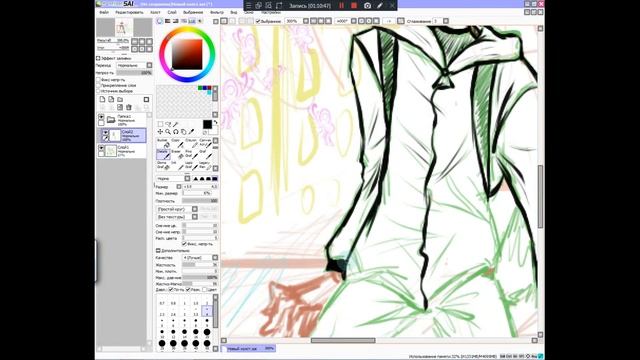Show the RGB slider panel icon
The height and width of the screenshot is (360, 640).
click(167, 21)
